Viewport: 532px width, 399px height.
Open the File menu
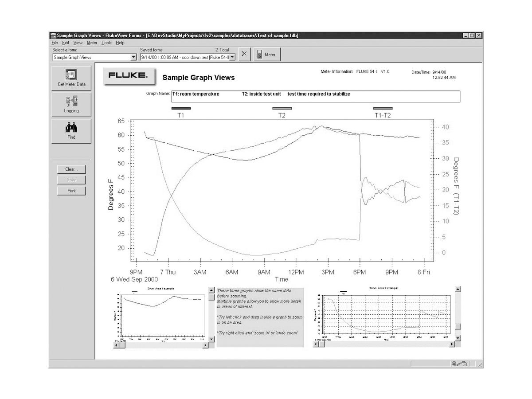(x=55, y=43)
